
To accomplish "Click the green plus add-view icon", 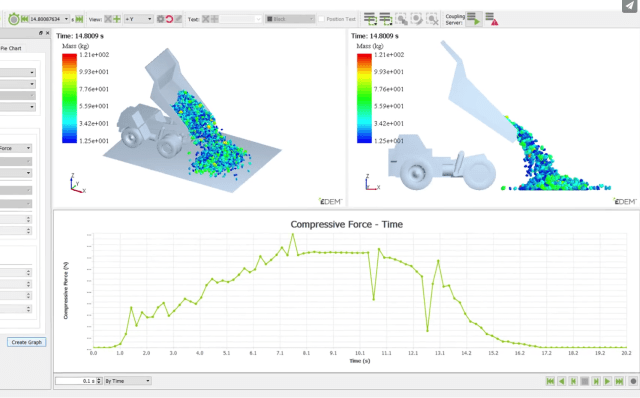I will [x=117, y=19].
